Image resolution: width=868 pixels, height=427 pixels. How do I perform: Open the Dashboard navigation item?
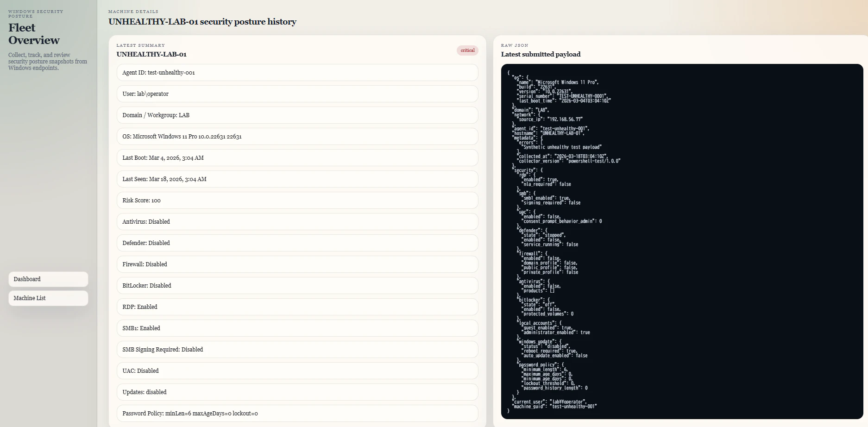pos(48,279)
